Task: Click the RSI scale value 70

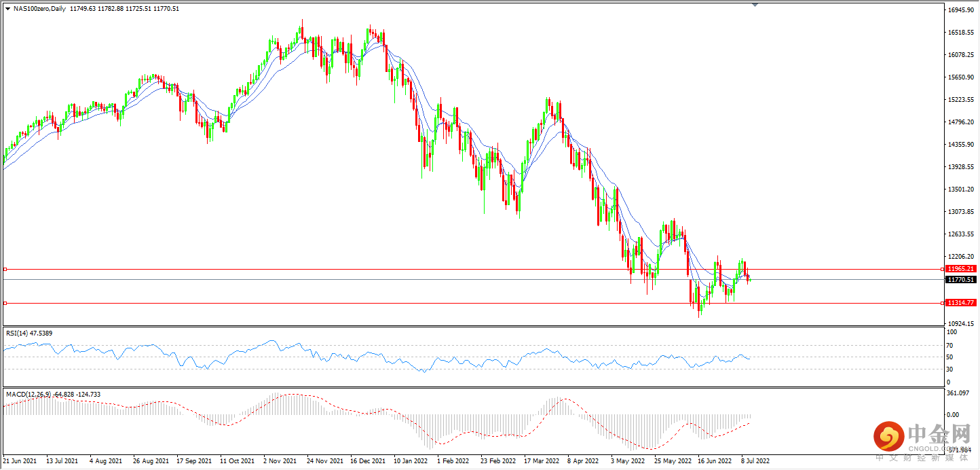Action: (x=951, y=345)
